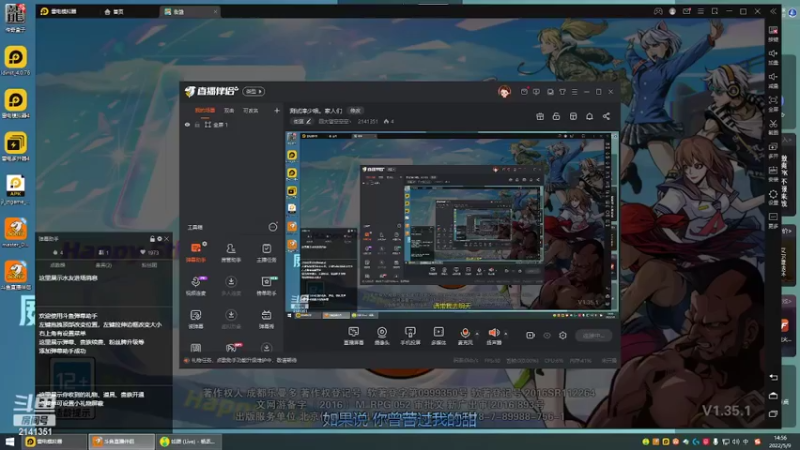Open the messages icon with red dot
The width and height of the screenshot is (800, 450).
524,92
